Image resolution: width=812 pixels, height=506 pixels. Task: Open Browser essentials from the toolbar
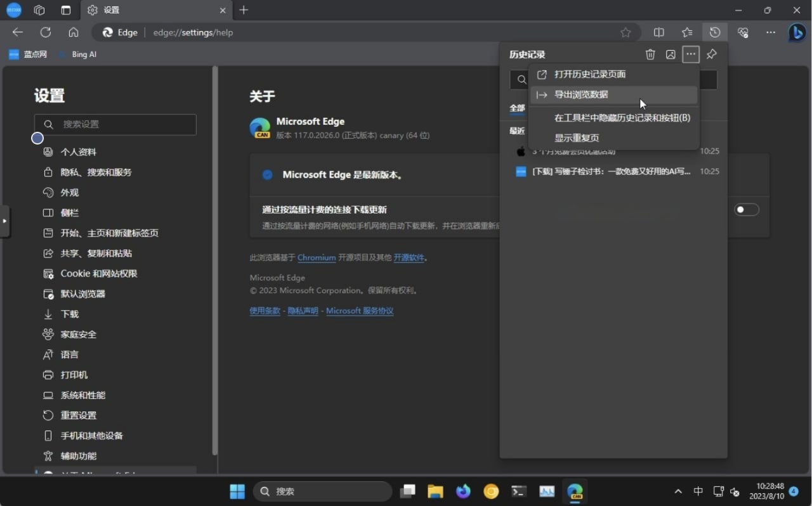(742, 32)
